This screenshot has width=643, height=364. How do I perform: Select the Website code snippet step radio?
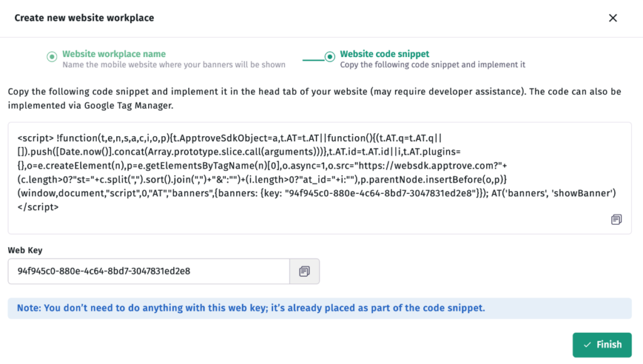pyautogui.click(x=330, y=56)
